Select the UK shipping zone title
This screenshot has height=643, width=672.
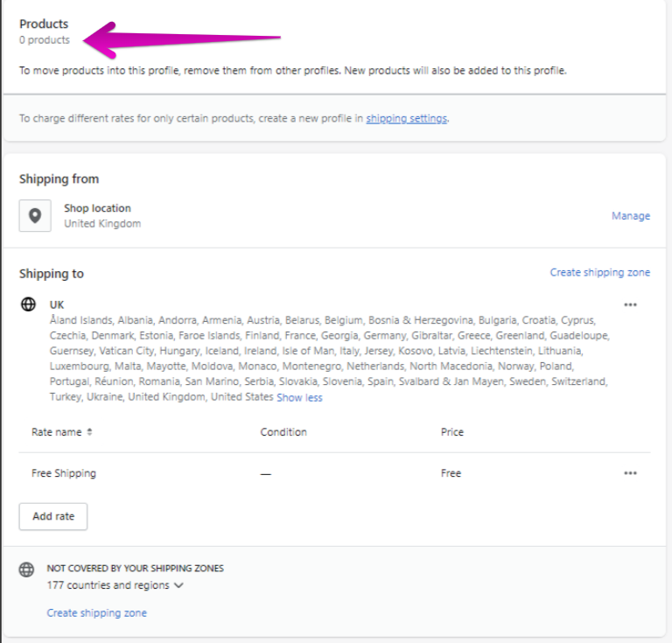click(x=57, y=304)
